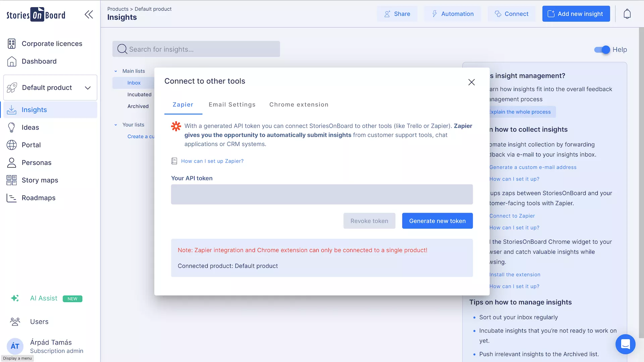Click Generate new token button

437,221
